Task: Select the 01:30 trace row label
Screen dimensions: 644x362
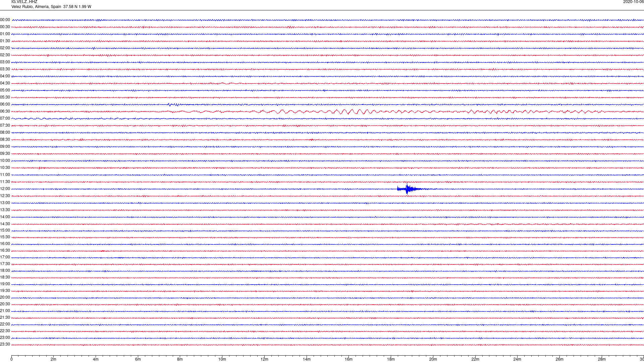Action: pyautogui.click(x=5, y=41)
